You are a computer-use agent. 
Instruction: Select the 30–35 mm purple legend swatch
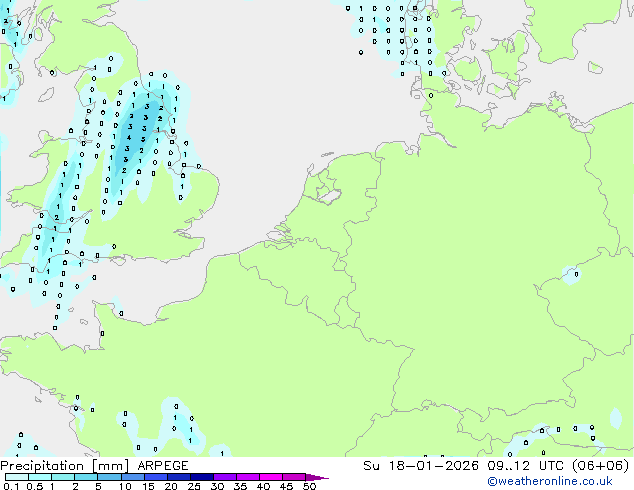point(225,477)
